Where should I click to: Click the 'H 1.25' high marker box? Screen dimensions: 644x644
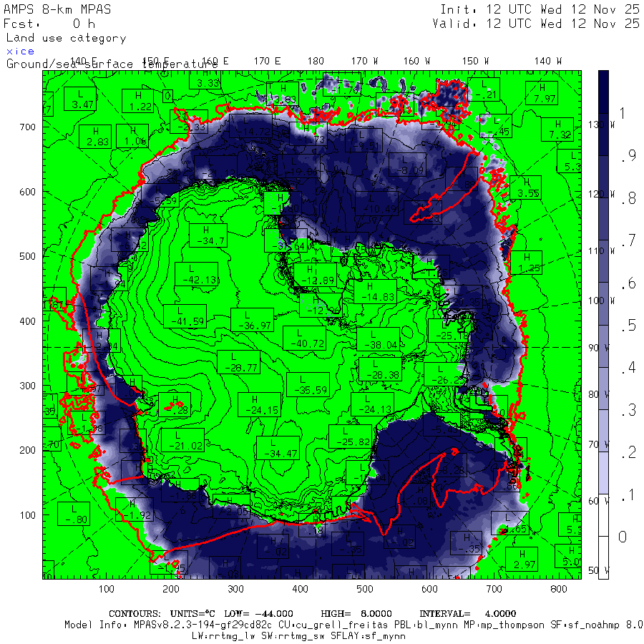coord(526,263)
